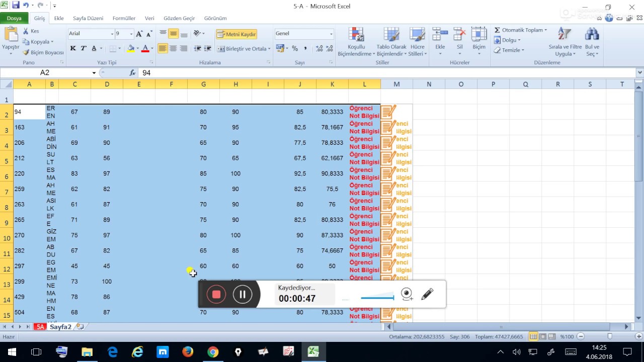This screenshot has height=362, width=644.
Task: Toggle bold (K) formatting
Action: click(73, 48)
